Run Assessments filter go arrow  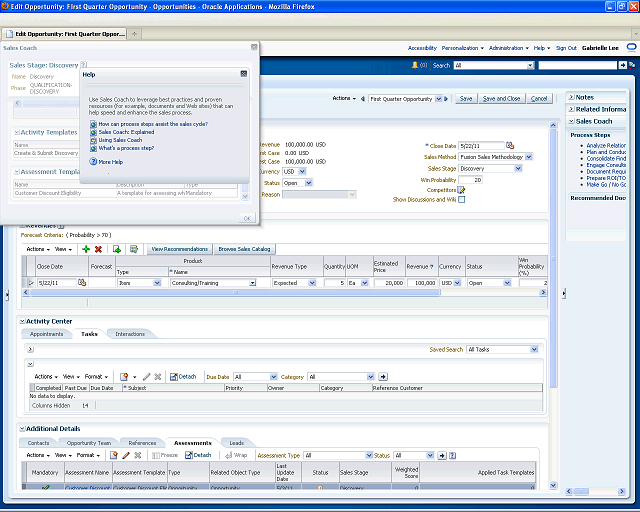click(x=442, y=455)
